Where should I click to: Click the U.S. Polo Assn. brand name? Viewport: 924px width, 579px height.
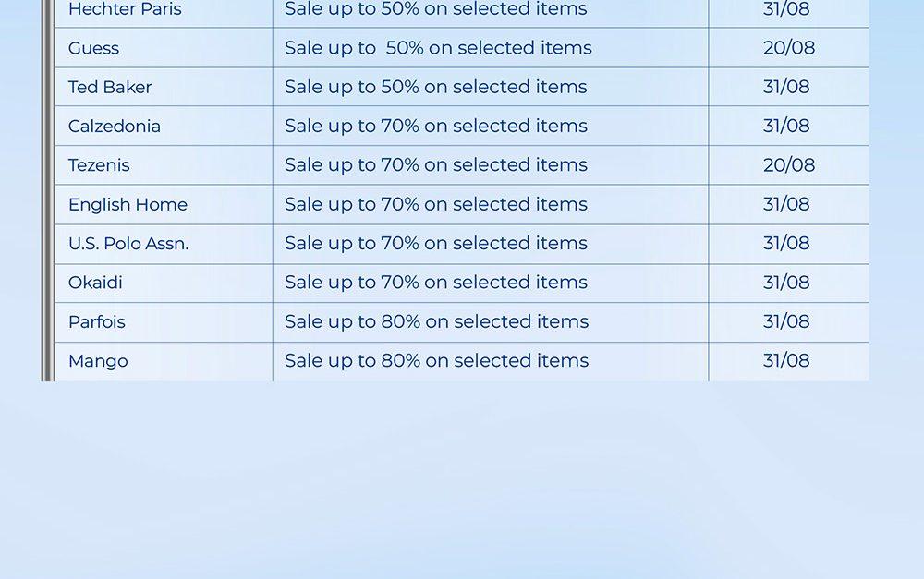pos(128,244)
